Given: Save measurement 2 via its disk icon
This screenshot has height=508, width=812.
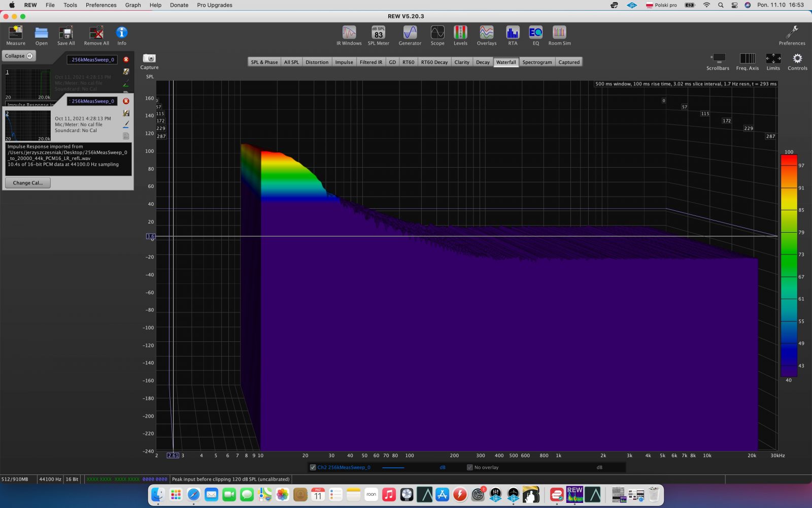Looking at the screenshot, I should tap(126, 113).
